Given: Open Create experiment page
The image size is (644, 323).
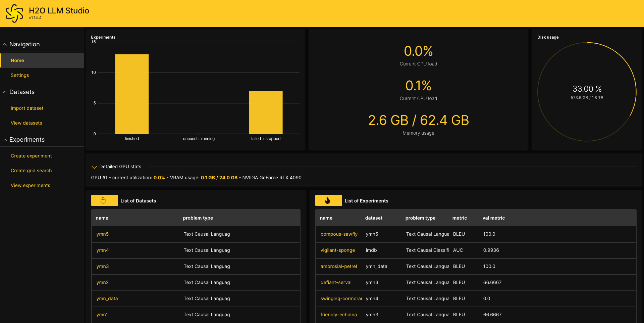Looking at the screenshot, I should (31, 156).
